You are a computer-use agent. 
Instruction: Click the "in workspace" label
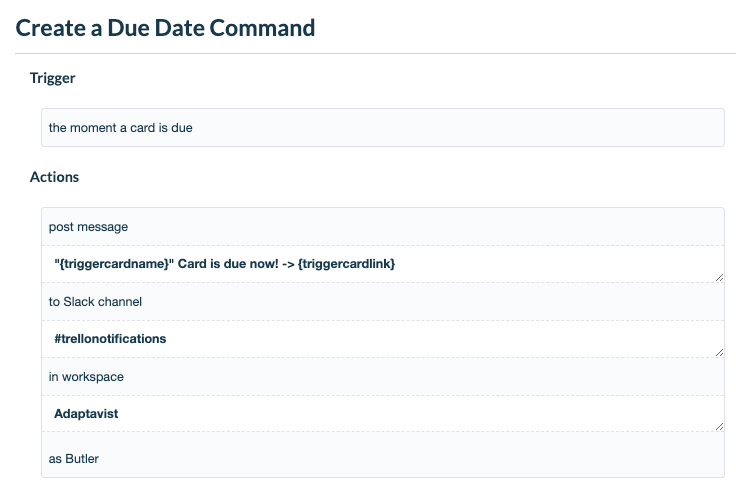point(86,377)
